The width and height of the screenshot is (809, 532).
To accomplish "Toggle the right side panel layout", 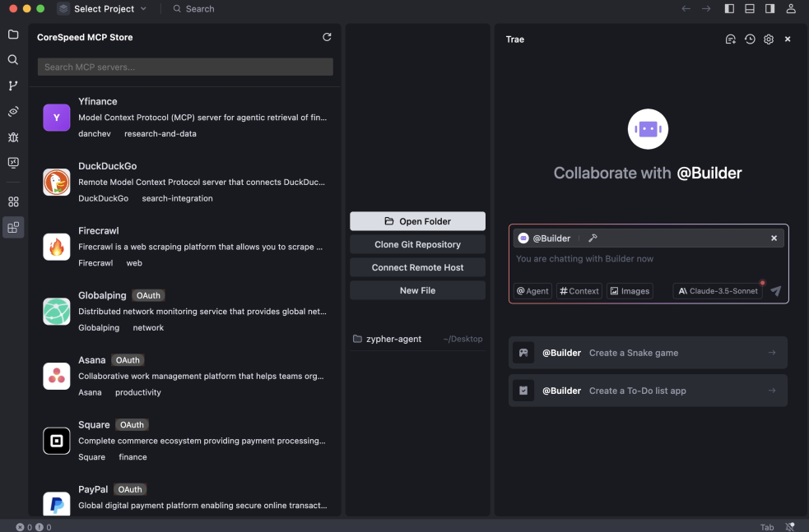I will (x=769, y=9).
